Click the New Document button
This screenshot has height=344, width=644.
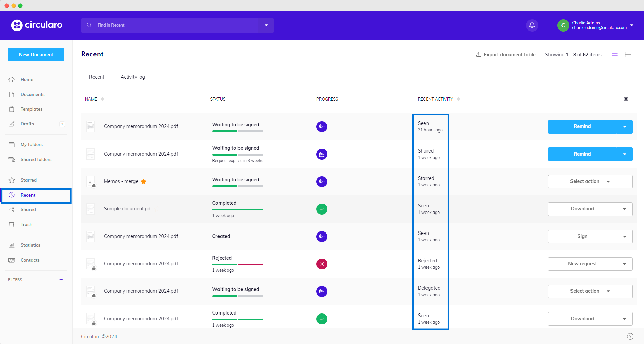(x=36, y=55)
